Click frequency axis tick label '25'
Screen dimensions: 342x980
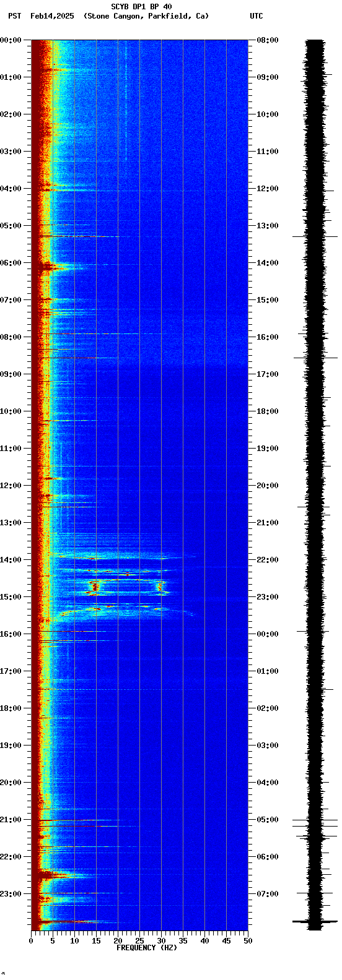pyautogui.click(x=139, y=941)
